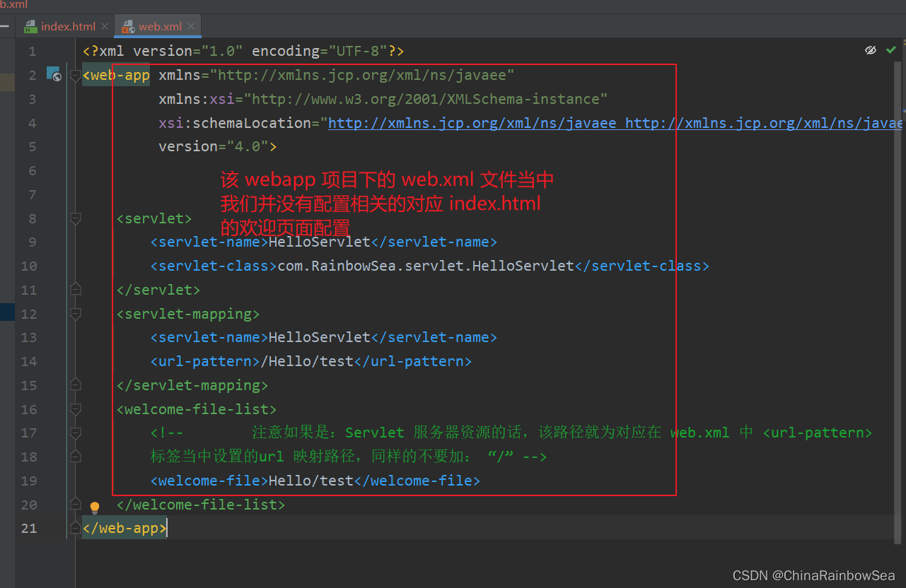
Task: Click the xmlns javaee namespace value
Action: pos(361,75)
